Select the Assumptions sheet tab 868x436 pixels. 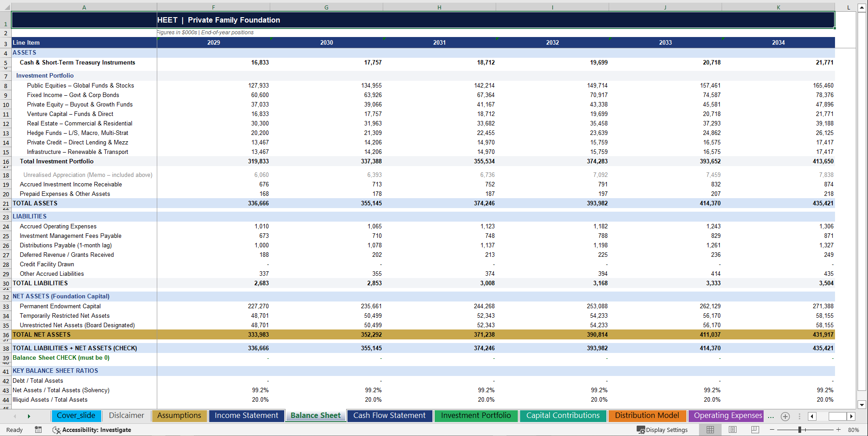[x=179, y=416]
